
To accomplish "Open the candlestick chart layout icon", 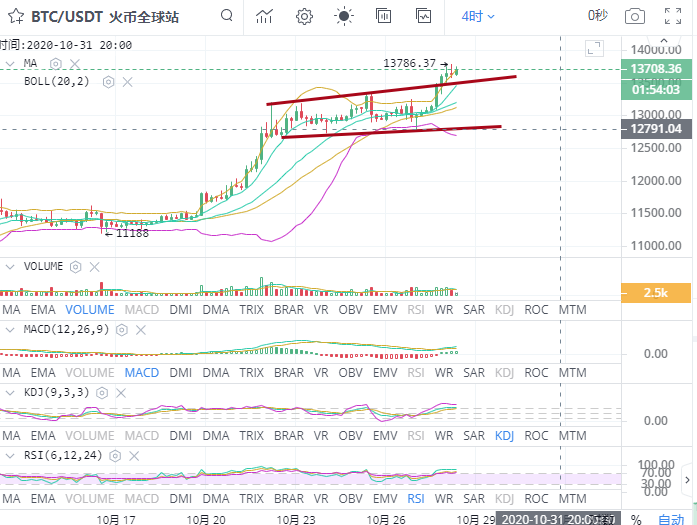I will (x=383, y=16).
